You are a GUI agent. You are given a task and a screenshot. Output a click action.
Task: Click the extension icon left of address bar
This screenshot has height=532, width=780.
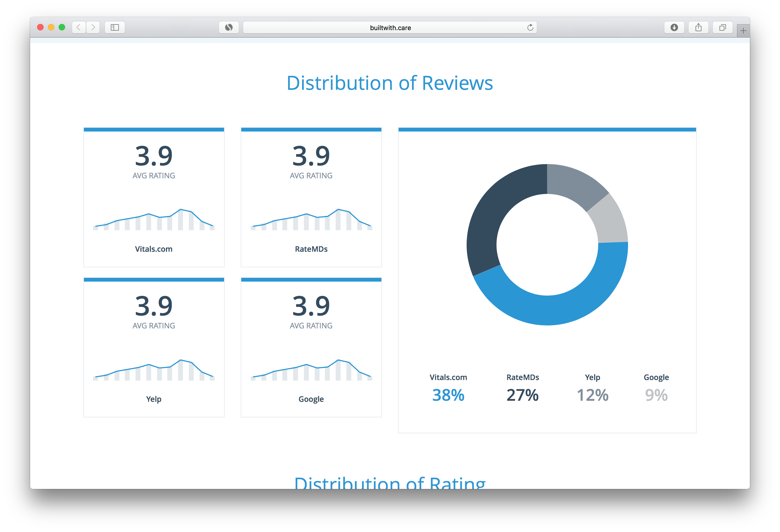[x=229, y=27]
